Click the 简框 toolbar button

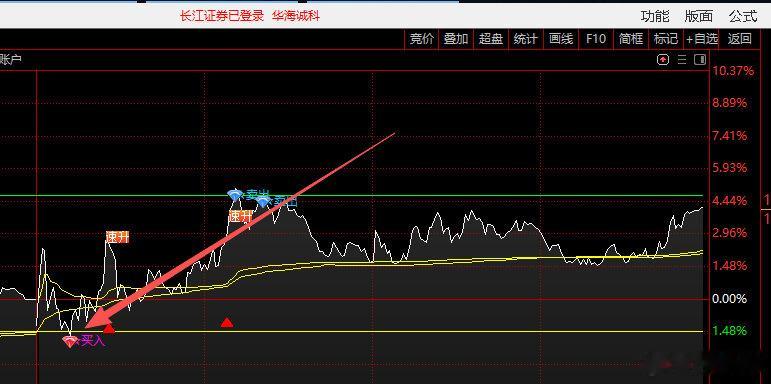point(631,39)
